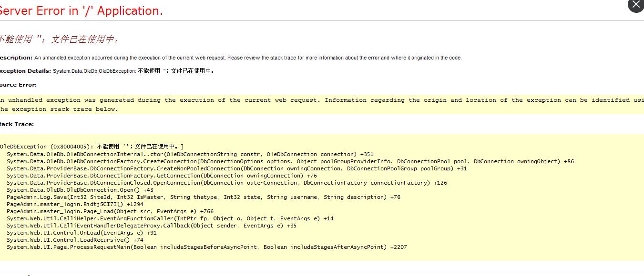Screen dimensions: 644x276
Task: Click the yellow Source Error message box
Action: click(x=322, y=105)
